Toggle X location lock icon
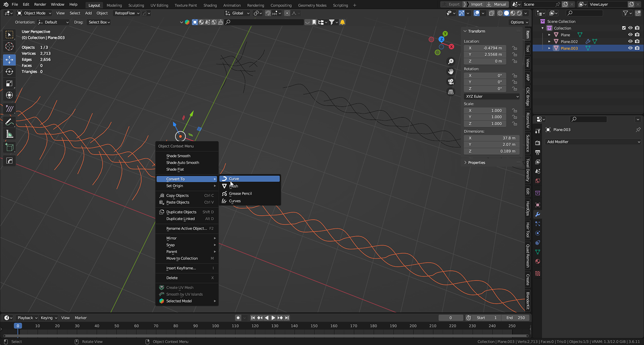 coord(515,48)
